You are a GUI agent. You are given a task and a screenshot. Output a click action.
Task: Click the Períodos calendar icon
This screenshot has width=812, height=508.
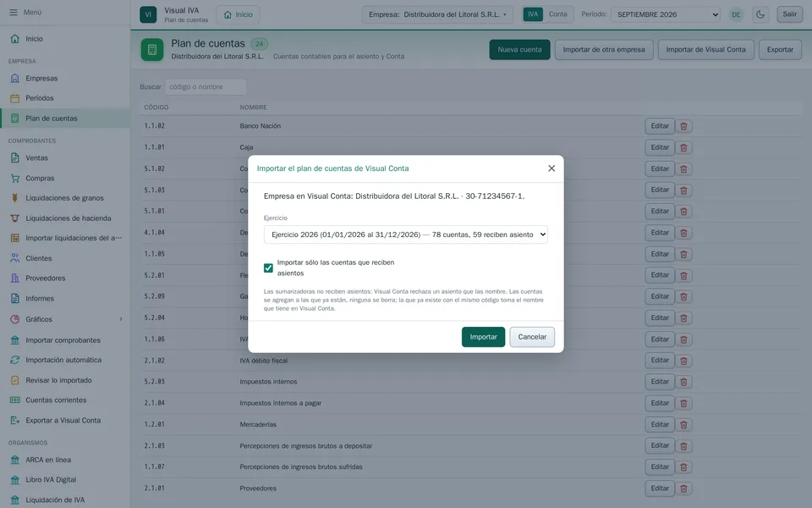point(15,98)
